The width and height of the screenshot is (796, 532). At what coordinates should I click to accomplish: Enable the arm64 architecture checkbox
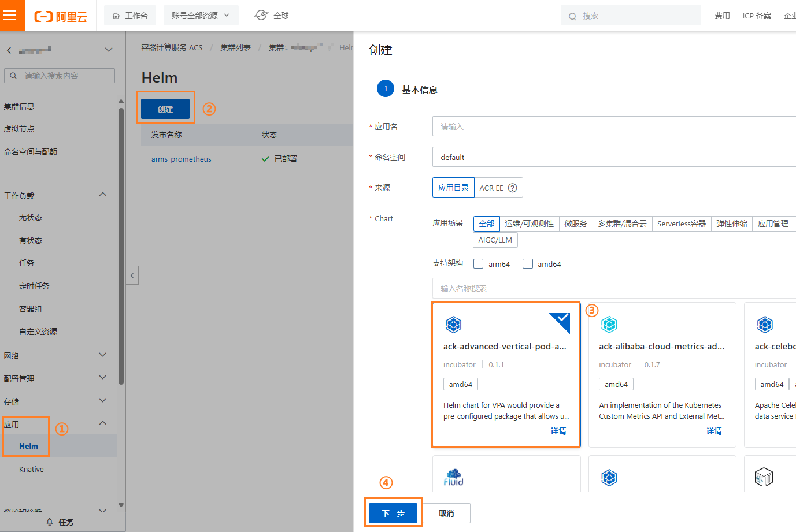point(479,264)
